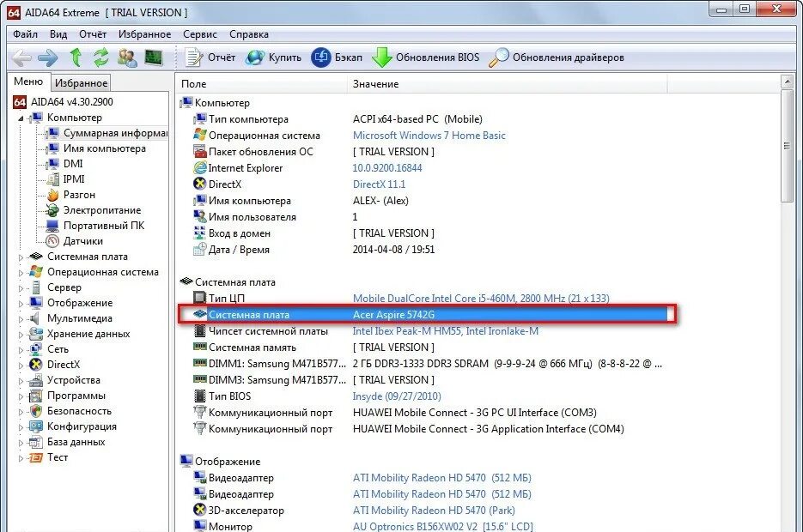
Task: Open the Microsoft Windows 7 Home Basic link
Action: point(429,136)
